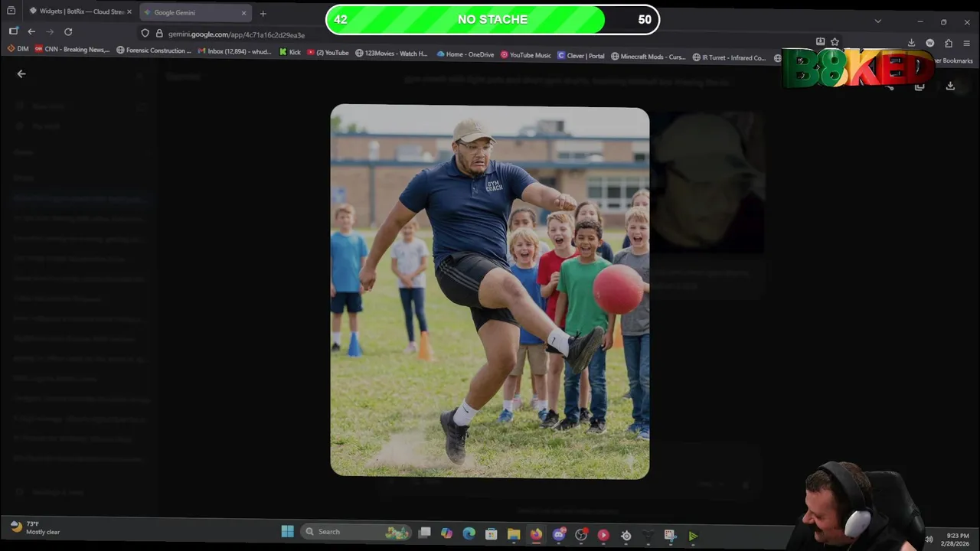Click the back arrow in the Gemini image viewer
980x551 pixels.
pos(21,74)
